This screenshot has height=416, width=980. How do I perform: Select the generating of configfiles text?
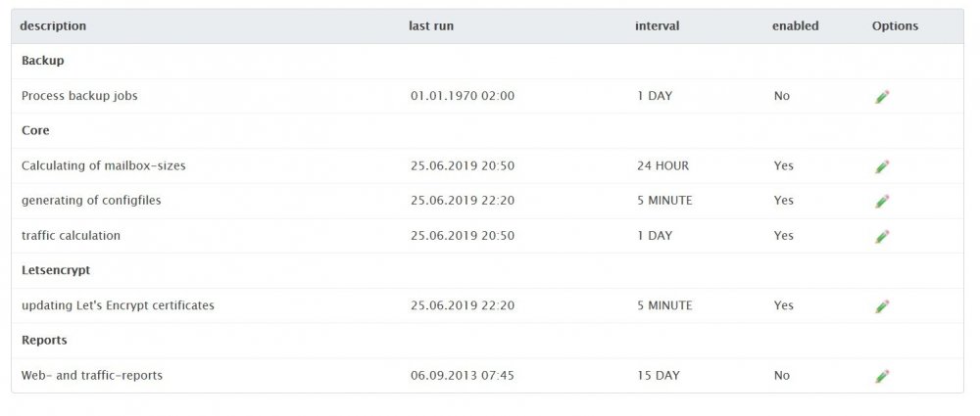coord(91,201)
